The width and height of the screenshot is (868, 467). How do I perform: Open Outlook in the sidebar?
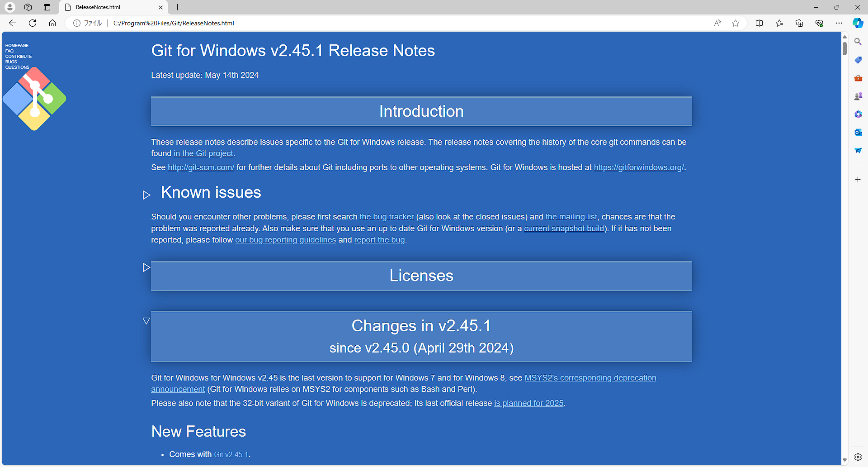pyautogui.click(x=858, y=132)
